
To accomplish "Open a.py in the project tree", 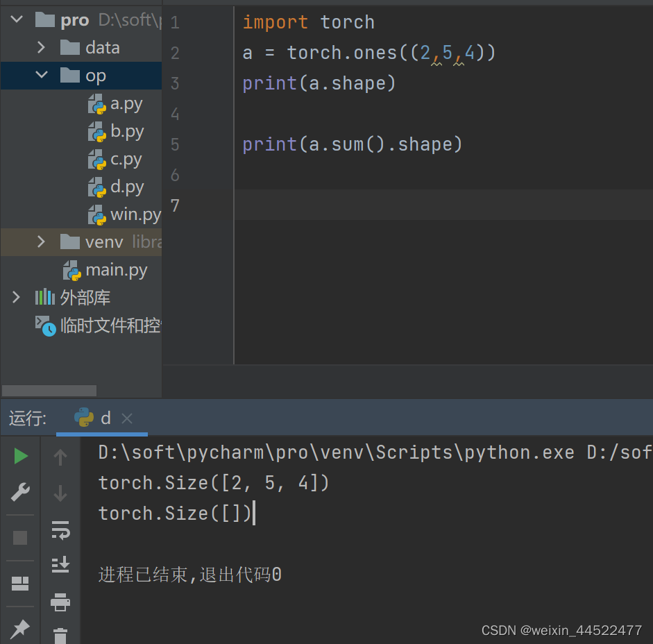I will [x=126, y=103].
